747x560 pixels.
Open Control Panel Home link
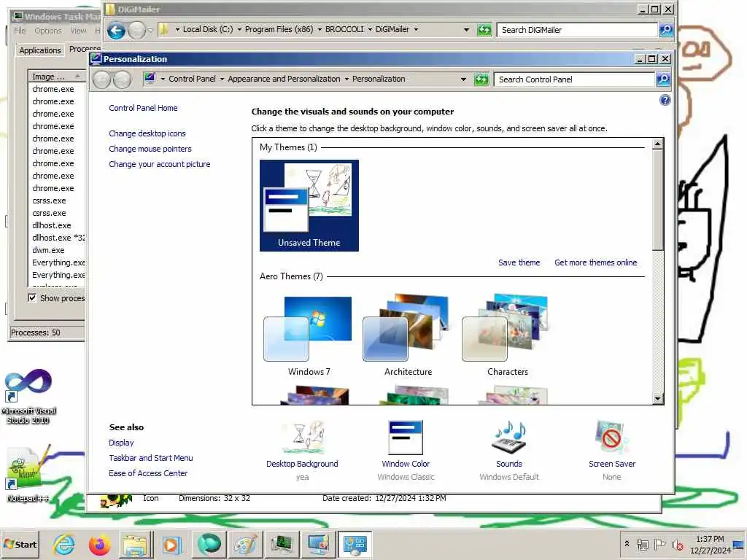pyautogui.click(x=143, y=108)
